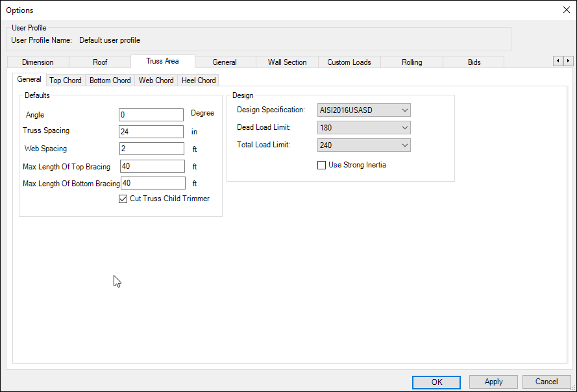Click the Apply button
Screen dimensions: 577x392
coord(493,382)
